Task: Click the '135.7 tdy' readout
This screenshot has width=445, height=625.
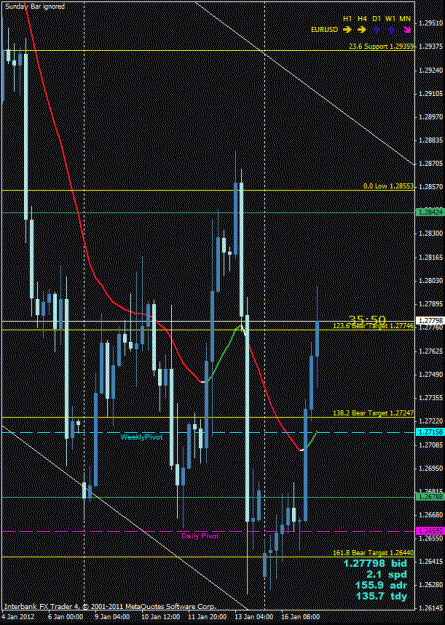Action: click(381, 596)
